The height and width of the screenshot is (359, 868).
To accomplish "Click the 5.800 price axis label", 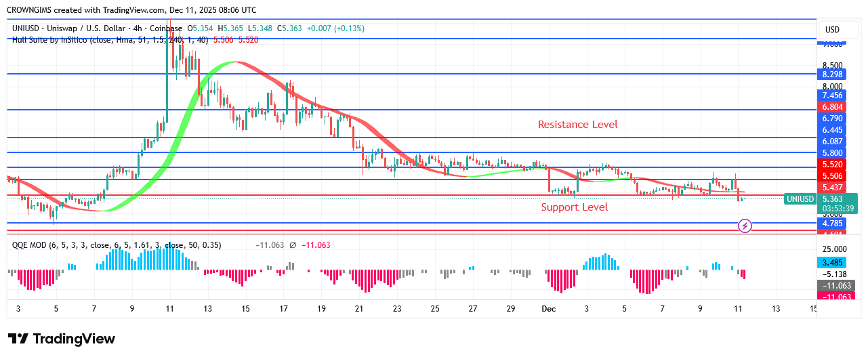I will pos(832,153).
